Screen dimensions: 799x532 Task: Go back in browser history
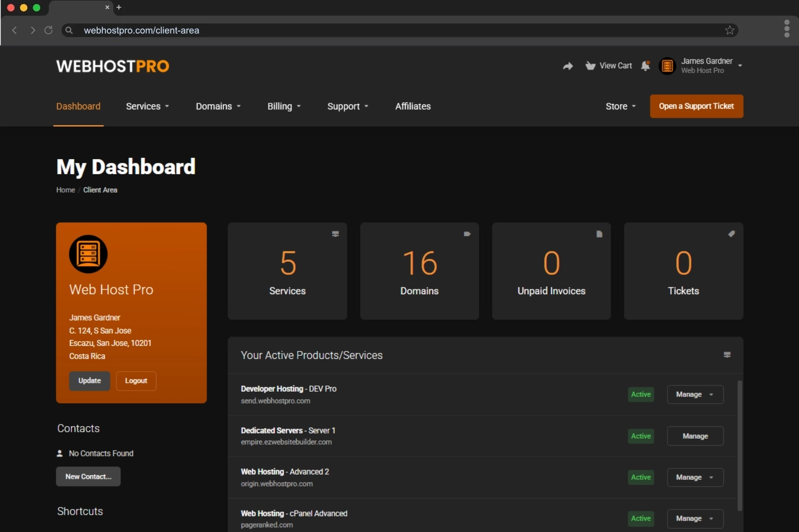pos(15,30)
